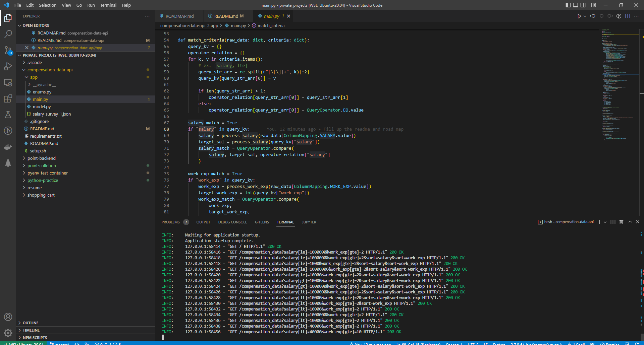Open the Docker whale view
644x345 pixels.
click(8, 147)
